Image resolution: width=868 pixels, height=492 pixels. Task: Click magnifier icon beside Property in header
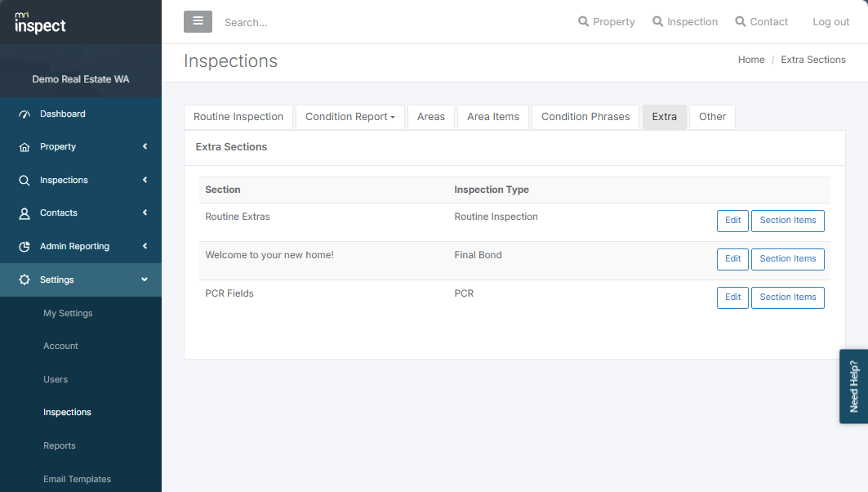[x=584, y=21]
